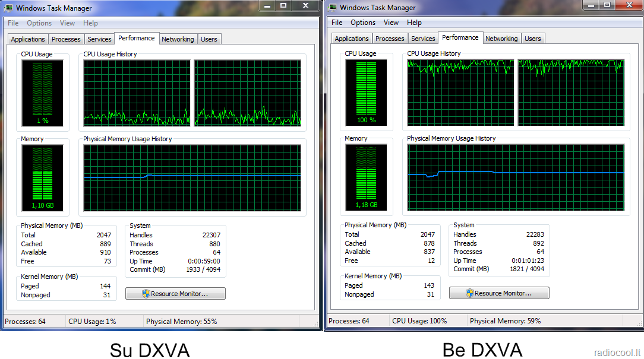Click status bar 'Physical Memory: 59%'

(x=505, y=321)
